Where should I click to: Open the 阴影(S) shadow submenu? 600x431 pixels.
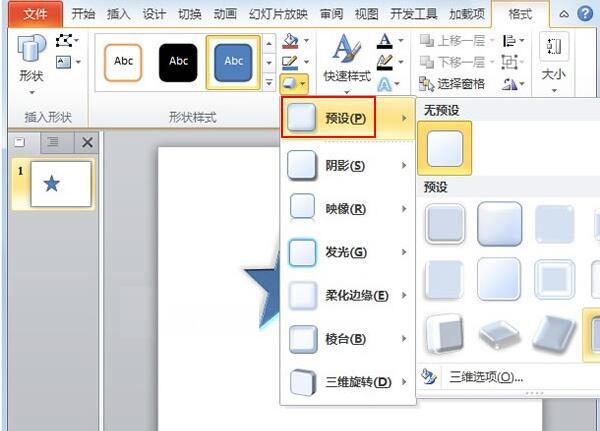[x=348, y=166]
